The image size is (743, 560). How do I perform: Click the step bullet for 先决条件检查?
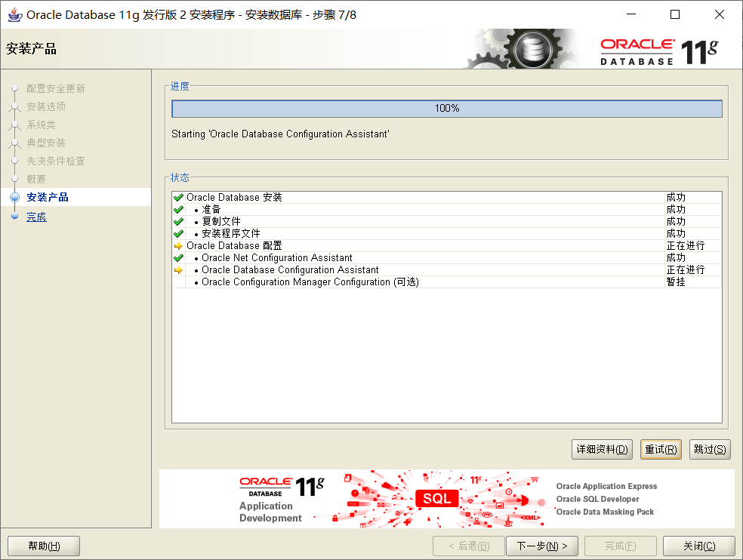pyautogui.click(x=14, y=161)
